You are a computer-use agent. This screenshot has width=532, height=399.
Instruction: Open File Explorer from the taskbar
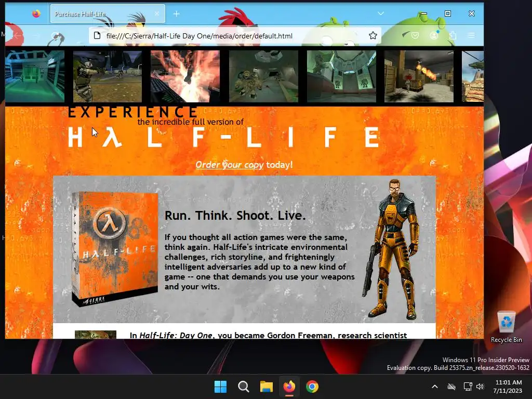click(267, 387)
